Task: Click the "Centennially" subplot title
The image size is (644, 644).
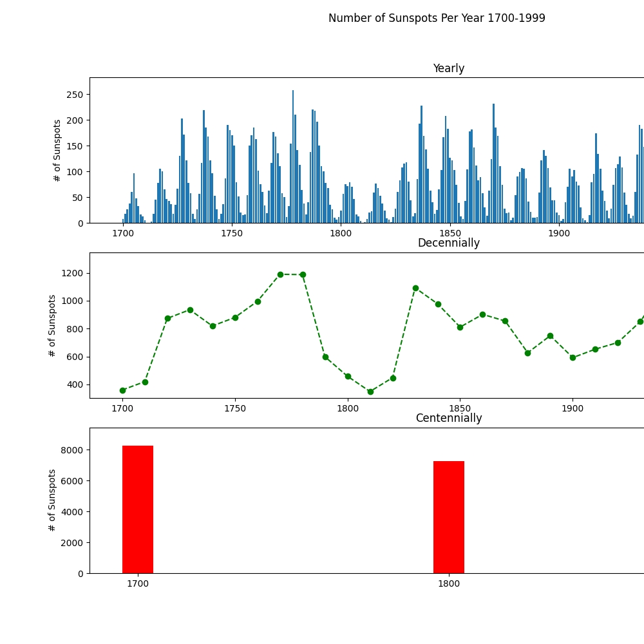Action: coord(448,419)
